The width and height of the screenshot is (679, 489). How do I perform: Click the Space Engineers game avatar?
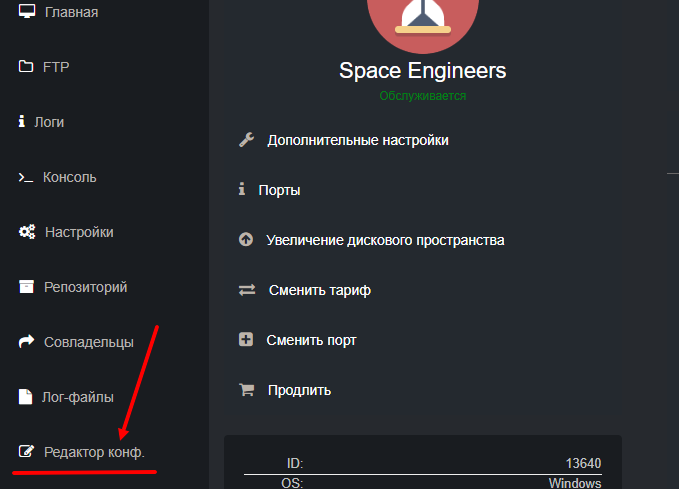422,18
